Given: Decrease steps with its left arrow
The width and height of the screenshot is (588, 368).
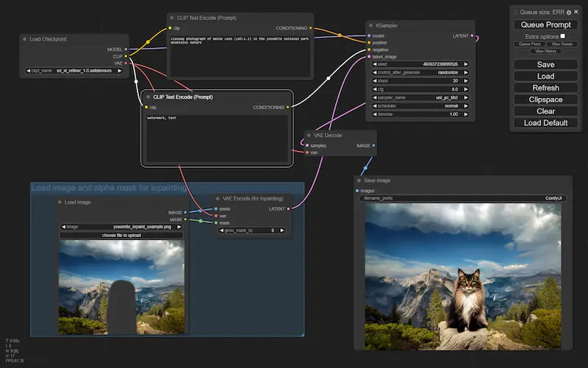Looking at the screenshot, I should (x=375, y=81).
